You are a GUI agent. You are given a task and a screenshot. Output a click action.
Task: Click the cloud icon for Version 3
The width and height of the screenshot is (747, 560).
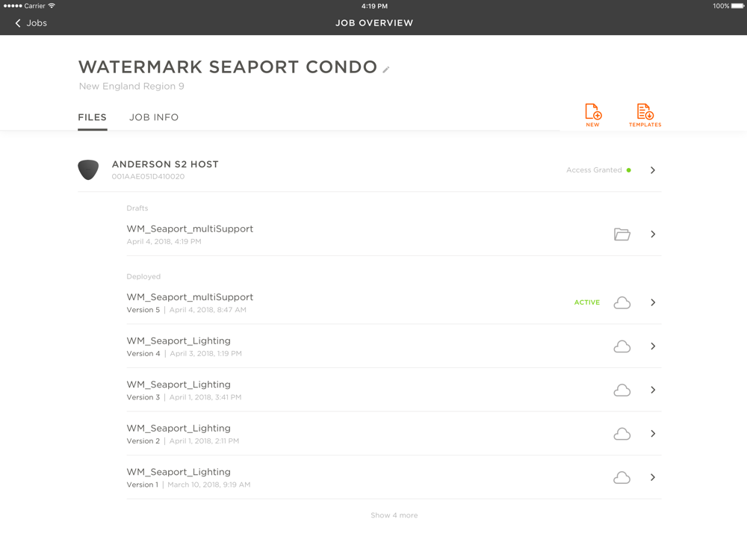tap(622, 390)
